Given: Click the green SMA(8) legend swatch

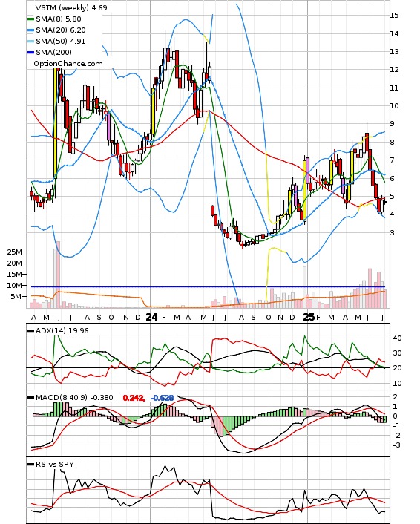Looking at the screenshot, I should tap(30, 19).
